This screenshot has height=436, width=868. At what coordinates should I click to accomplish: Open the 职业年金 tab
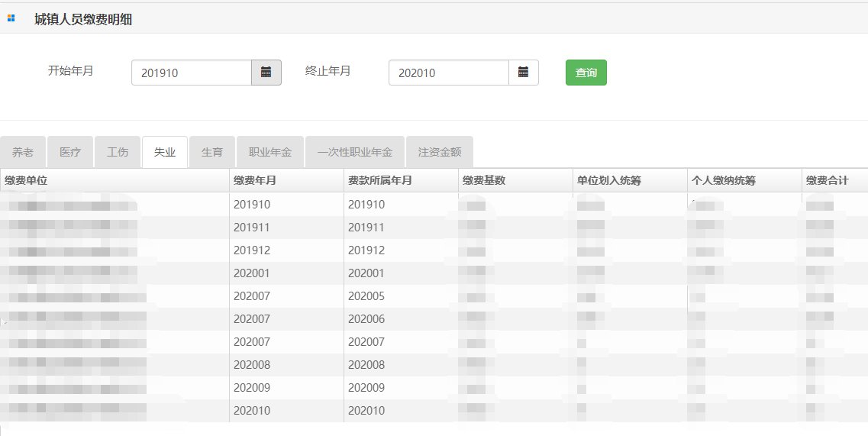pyautogui.click(x=270, y=152)
